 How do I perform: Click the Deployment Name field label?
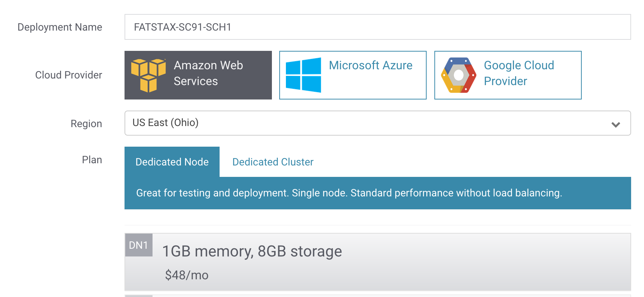[60, 27]
